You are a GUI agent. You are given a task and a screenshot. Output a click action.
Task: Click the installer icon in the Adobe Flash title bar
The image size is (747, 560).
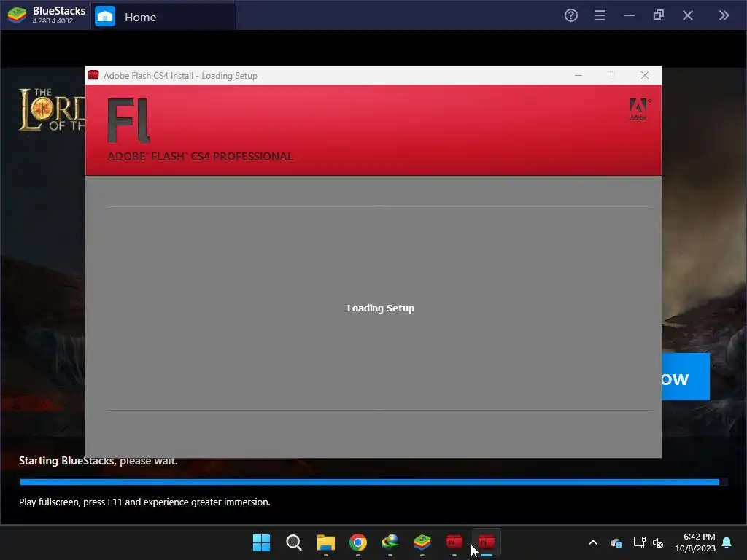(x=93, y=75)
